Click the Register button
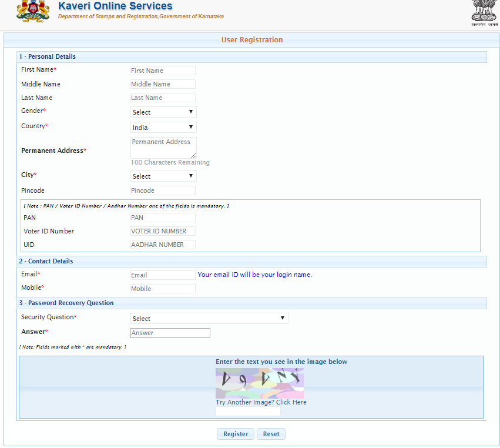The height and width of the screenshot is (448, 500). tap(235, 433)
